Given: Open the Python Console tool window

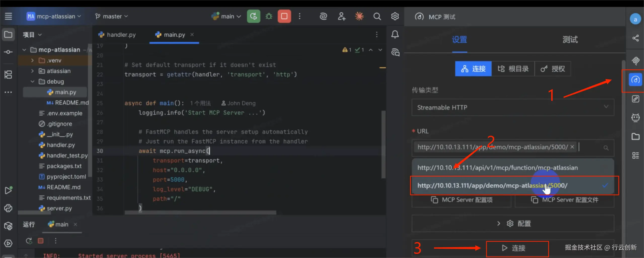Looking at the screenshot, I should (x=8, y=208).
